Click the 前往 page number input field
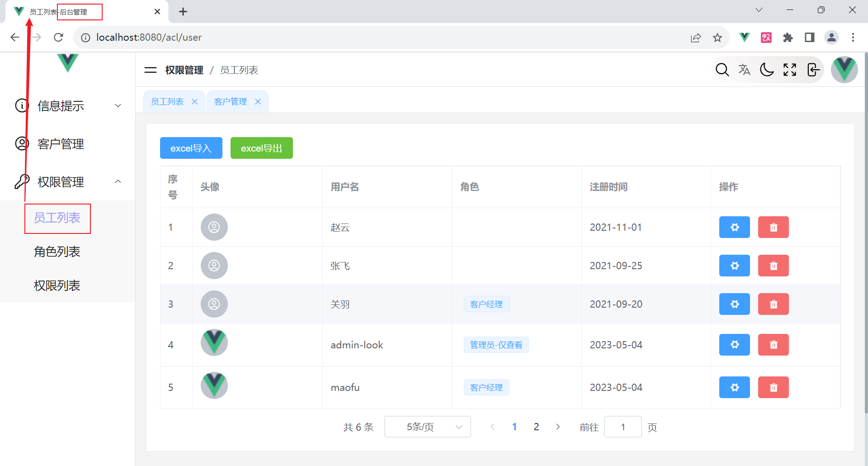Image resolution: width=868 pixels, height=466 pixels. [x=623, y=426]
